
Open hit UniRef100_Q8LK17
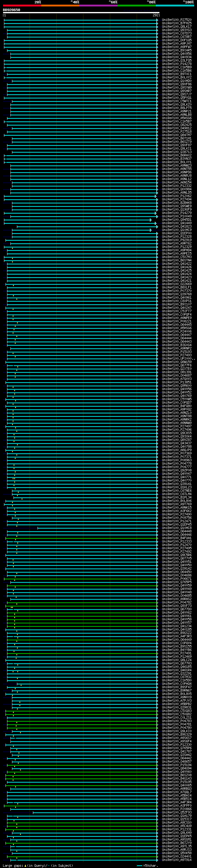pyautogui.click(x=177, y=26)
